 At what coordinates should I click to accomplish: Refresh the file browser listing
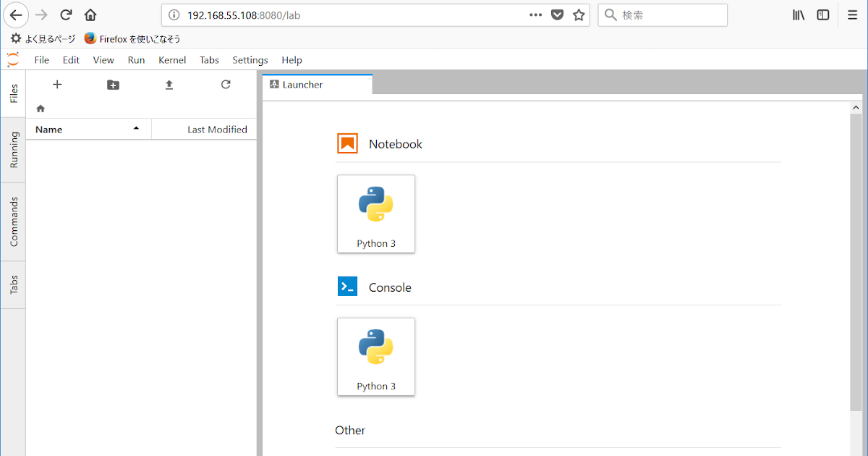tap(225, 85)
